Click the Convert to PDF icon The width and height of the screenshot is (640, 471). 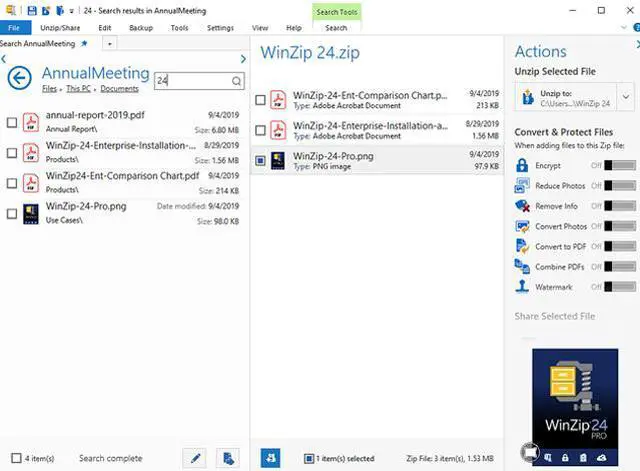(522, 246)
